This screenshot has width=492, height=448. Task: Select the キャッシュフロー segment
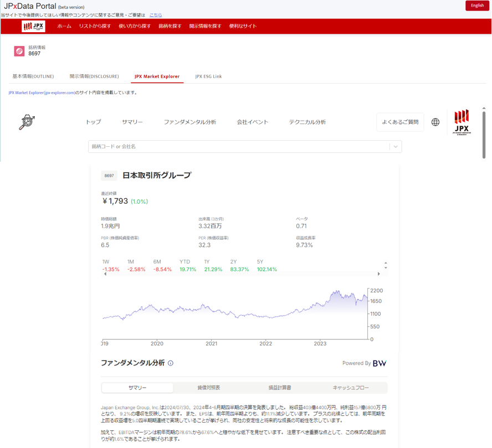[x=351, y=388]
